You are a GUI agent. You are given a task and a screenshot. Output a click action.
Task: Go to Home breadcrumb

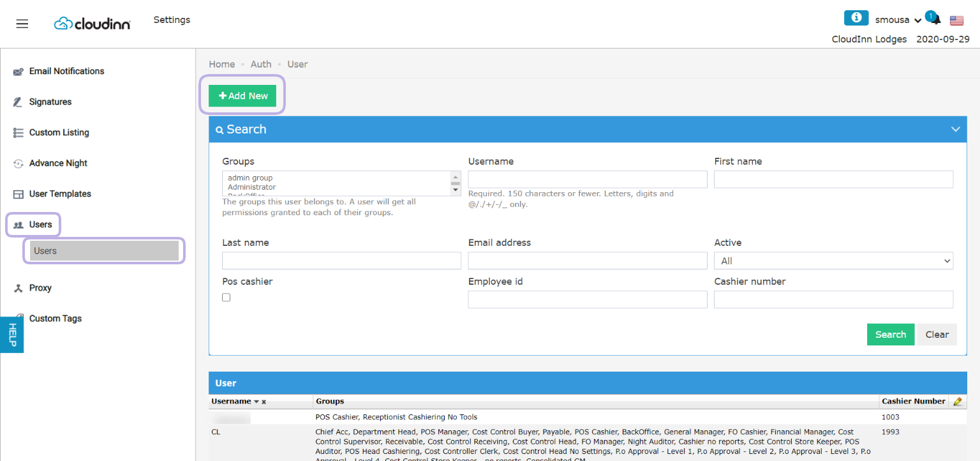pyautogui.click(x=222, y=64)
